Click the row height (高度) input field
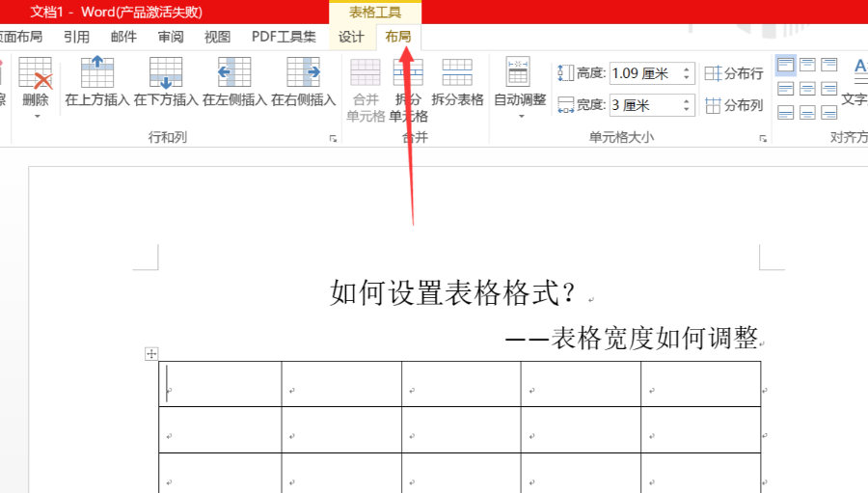This screenshot has height=493, width=868. pyautogui.click(x=645, y=73)
